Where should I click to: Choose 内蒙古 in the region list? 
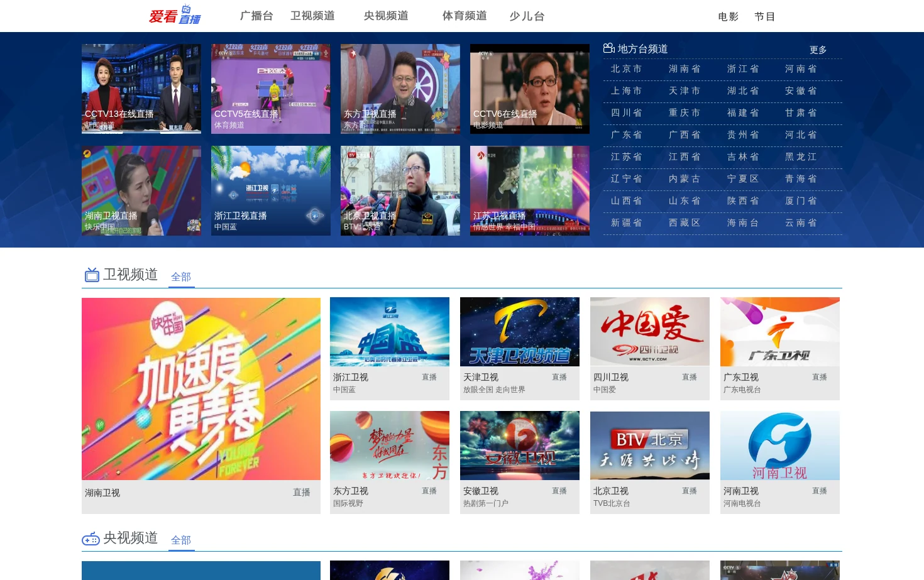tap(685, 179)
